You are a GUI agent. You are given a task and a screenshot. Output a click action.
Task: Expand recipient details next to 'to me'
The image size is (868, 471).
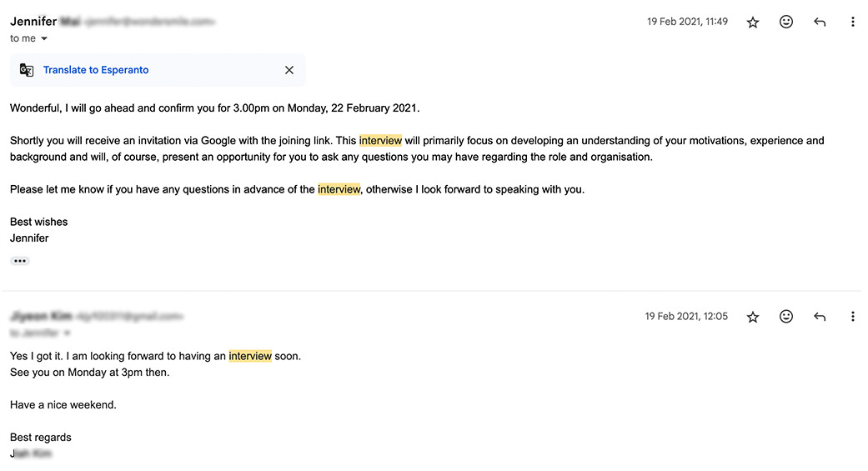click(44, 38)
